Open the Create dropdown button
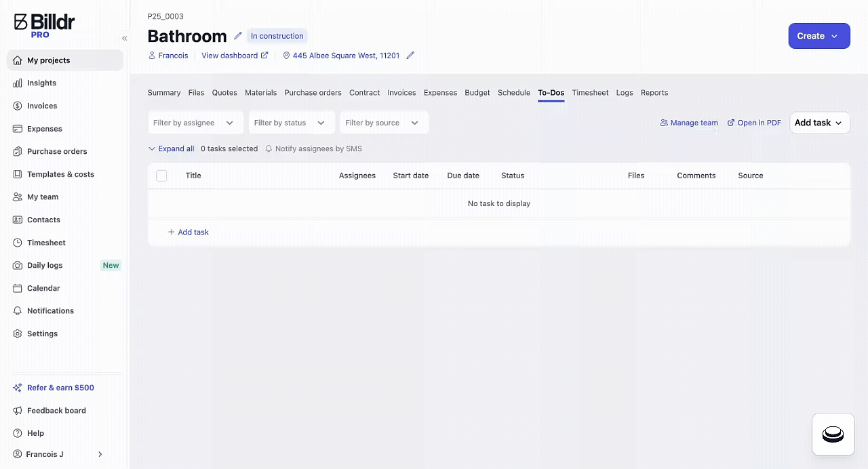Screen dimensions: 868x469 tap(819, 36)
